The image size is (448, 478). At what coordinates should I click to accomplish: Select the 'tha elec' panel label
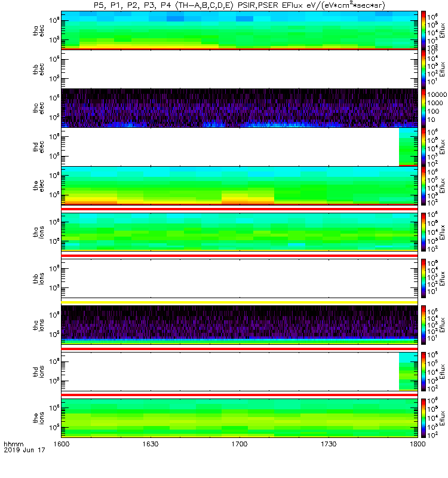click(x=39, y=30)
